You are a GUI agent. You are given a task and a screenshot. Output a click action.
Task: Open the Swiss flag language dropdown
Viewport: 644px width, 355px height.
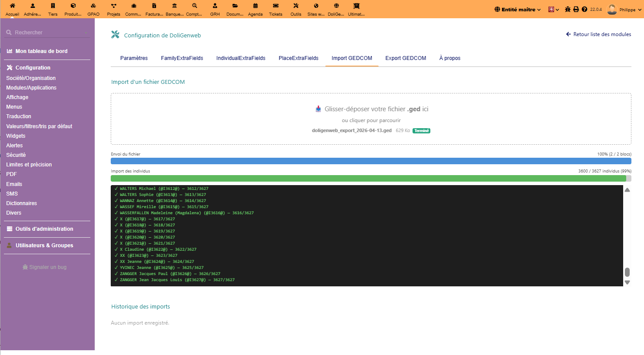(553, 9)
